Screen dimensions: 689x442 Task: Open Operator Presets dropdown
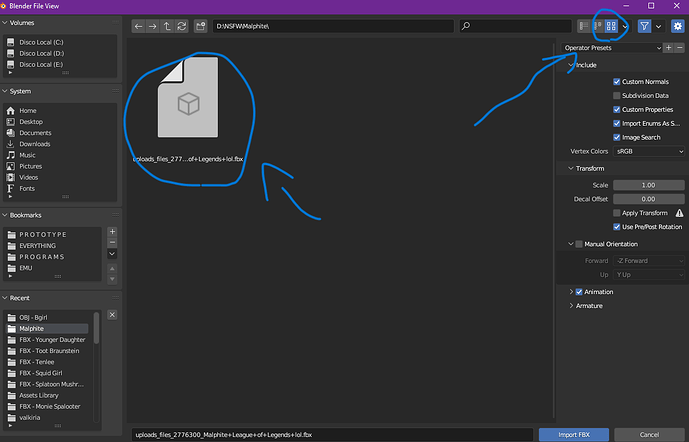612,48
